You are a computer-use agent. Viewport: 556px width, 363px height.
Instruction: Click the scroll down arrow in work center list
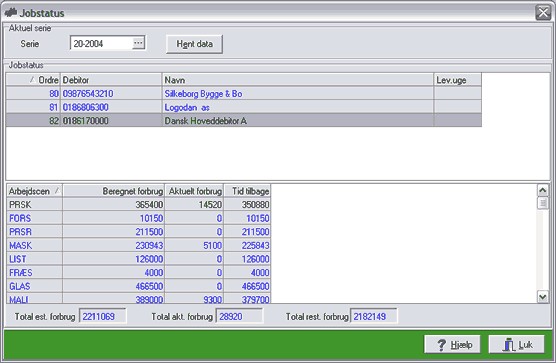pos(543,297)
